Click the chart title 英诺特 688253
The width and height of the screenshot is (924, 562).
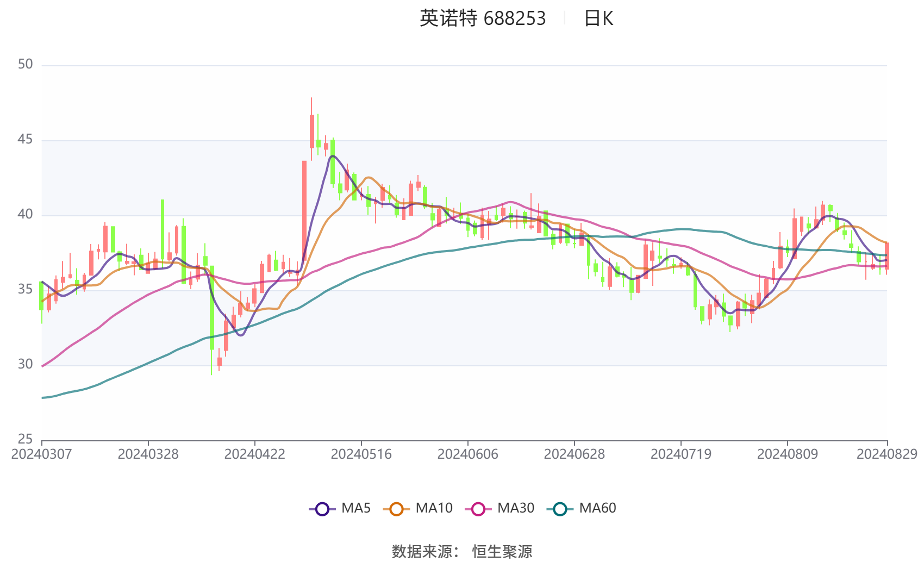[x=482, y=18]
